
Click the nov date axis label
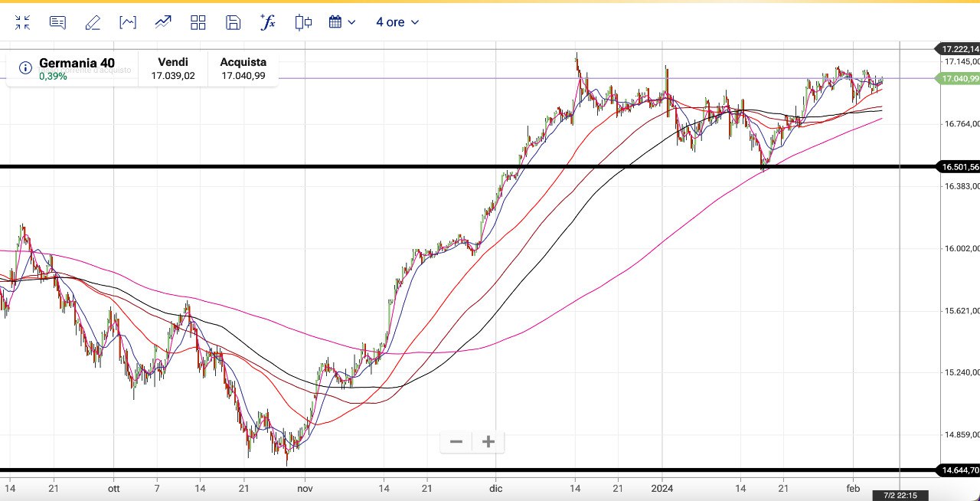[305, 487]
